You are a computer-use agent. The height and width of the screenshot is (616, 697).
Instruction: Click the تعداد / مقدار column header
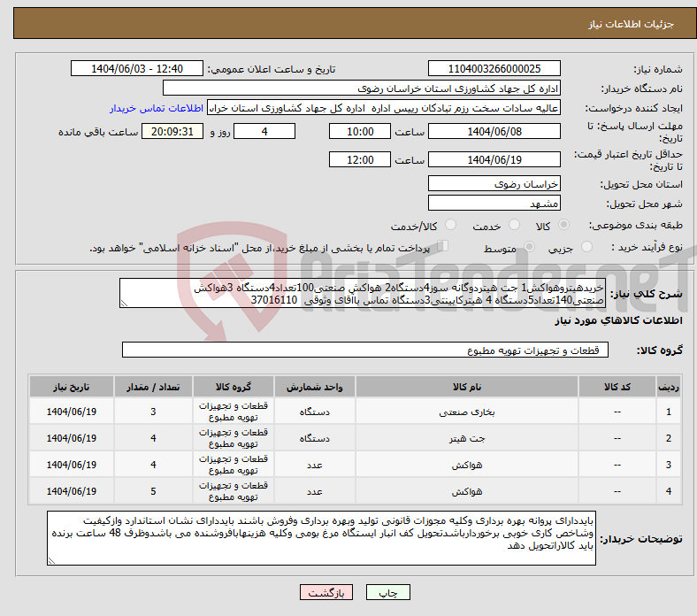153,387
